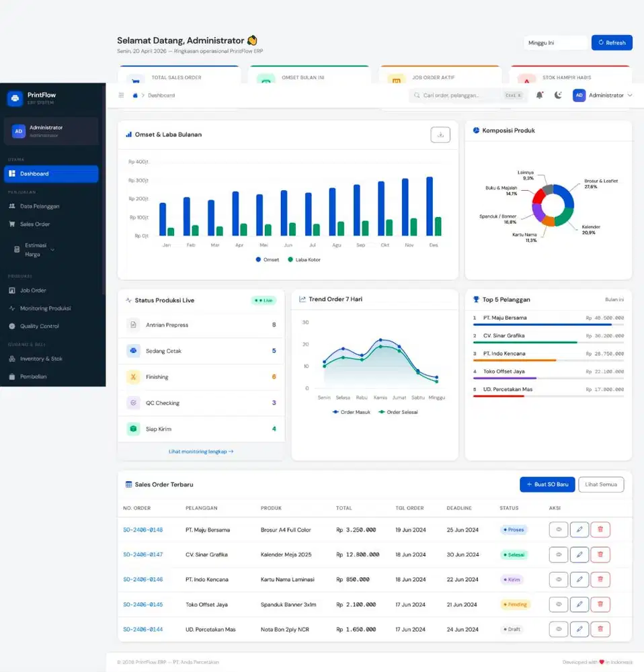The height and width of the screenshot is (672, 644).
Task: Click the blue Brosur & Leaflet donut segment
Action: (x=567, y=198)
